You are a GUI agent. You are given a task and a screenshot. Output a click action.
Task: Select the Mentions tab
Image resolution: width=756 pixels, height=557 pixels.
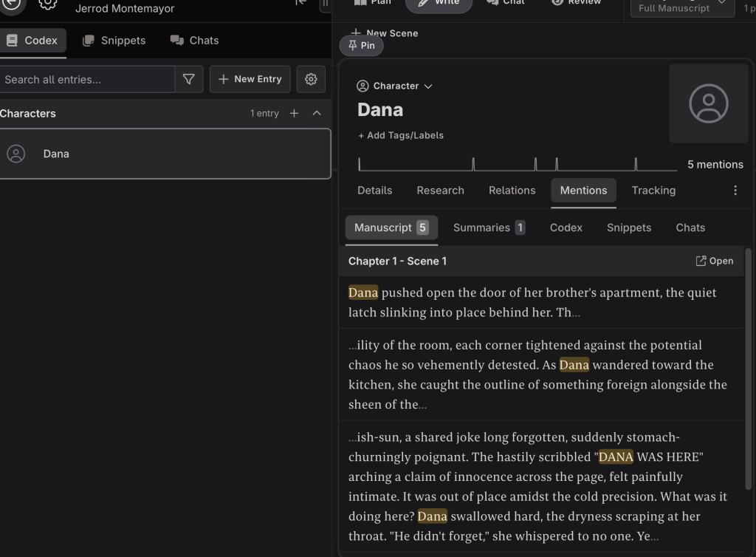pyautogui.click(x=583, y=191)
